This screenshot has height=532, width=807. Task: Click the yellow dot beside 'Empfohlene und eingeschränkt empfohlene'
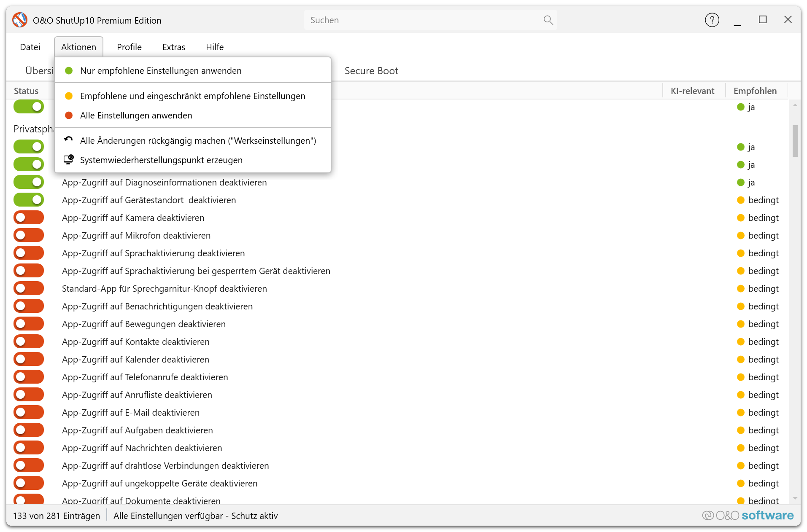click(69, 96)
